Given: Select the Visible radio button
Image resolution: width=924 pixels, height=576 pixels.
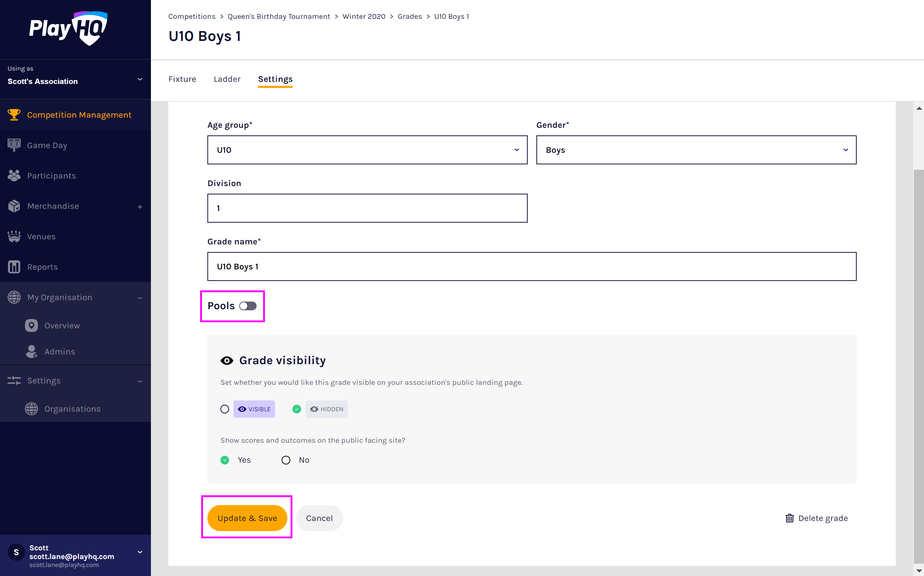Looking at the screenshot, I should click(x=225, y=409).
